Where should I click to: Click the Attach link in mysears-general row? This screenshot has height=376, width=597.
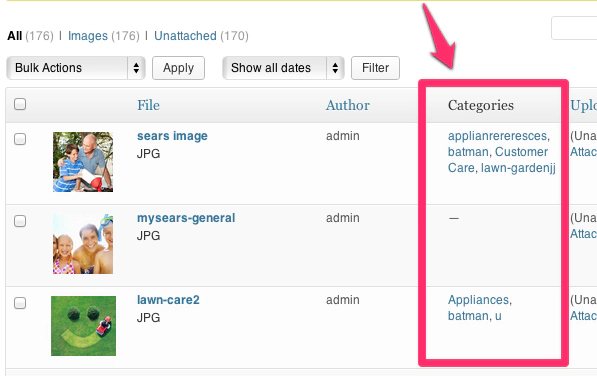click(583, 234)
